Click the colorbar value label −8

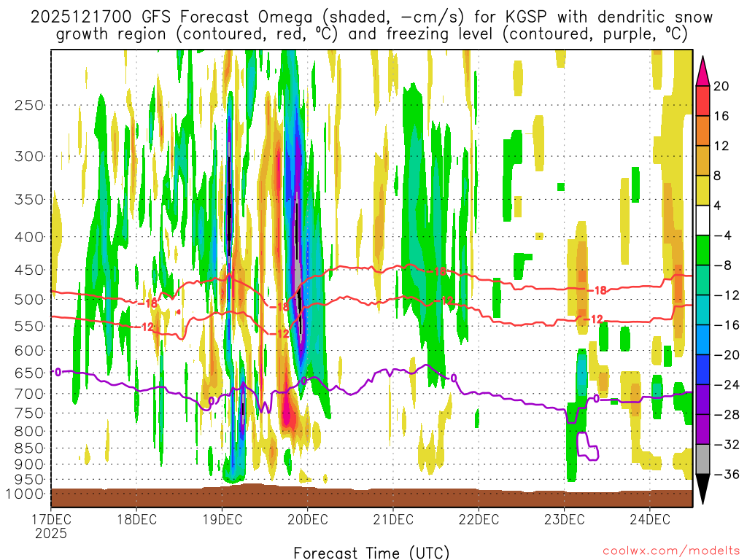point(722,265)
